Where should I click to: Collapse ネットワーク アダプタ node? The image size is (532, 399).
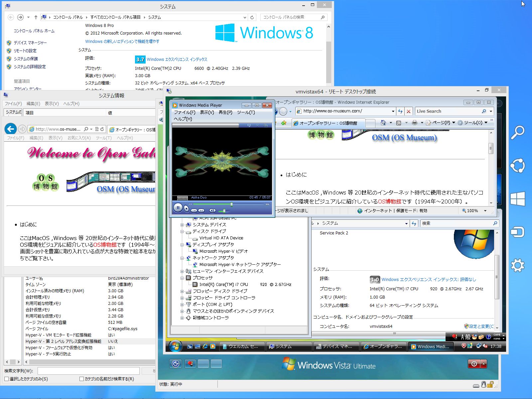pos(182,258)
